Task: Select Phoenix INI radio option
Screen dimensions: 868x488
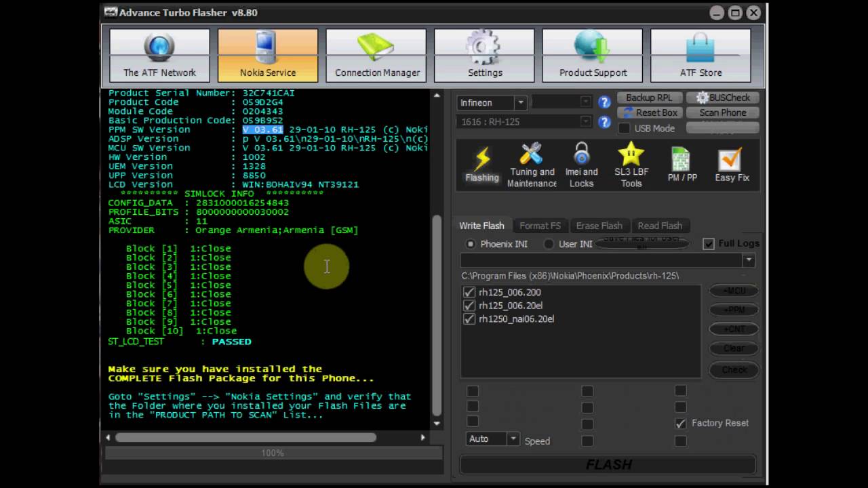Action: 470,244
